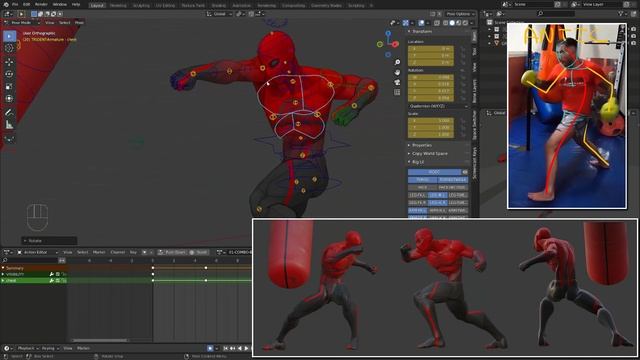Toggle the viewport gizmo display button
The width and height of the screenshot is (640, 360).
point(405,23)
